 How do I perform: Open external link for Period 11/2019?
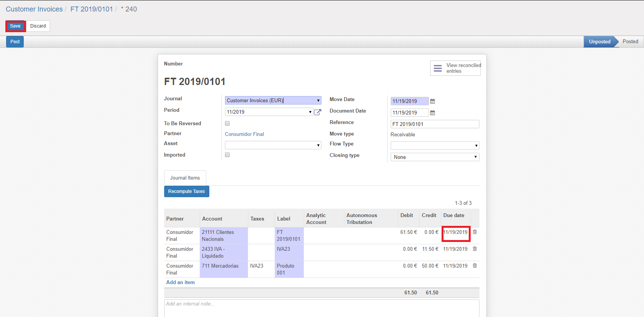point(318,112)
